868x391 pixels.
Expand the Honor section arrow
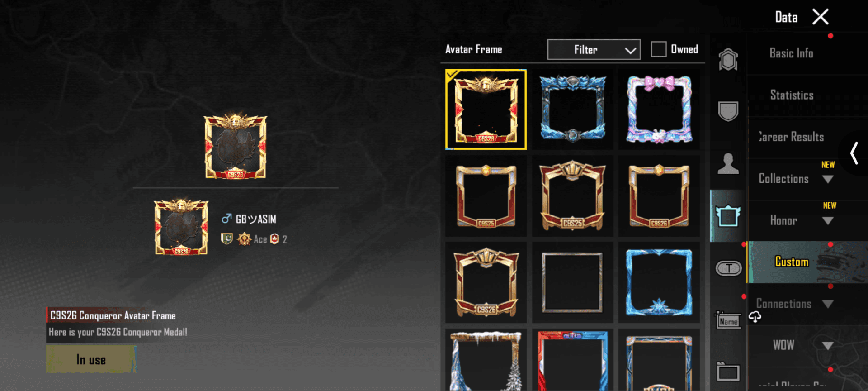[828, 221]
